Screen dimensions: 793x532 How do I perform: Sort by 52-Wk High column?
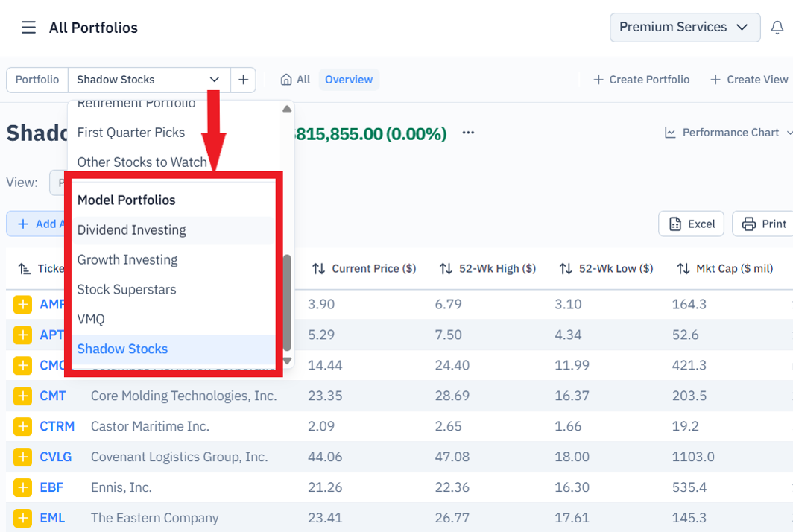pos(487,268)
